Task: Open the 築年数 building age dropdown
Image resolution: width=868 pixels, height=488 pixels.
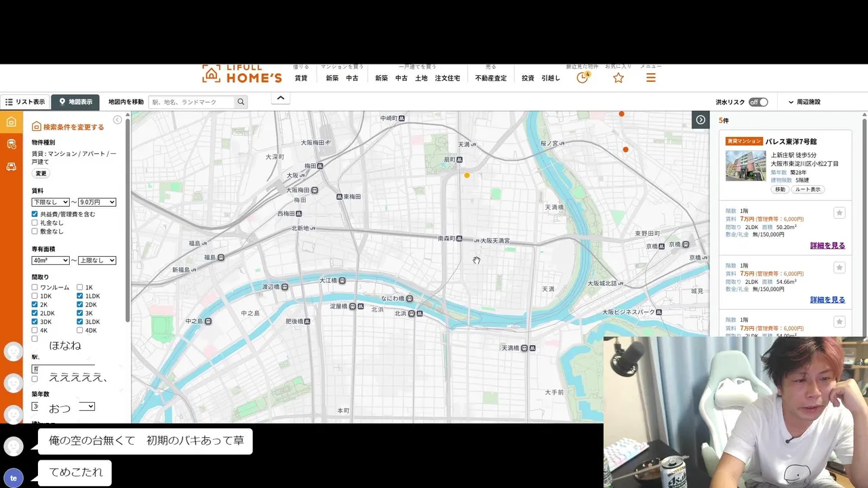Action: (63, 407)
